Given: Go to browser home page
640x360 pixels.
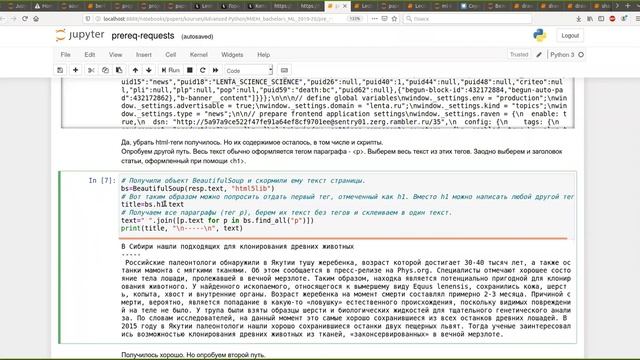Looking at the screenshot, I should coord(36,19).
